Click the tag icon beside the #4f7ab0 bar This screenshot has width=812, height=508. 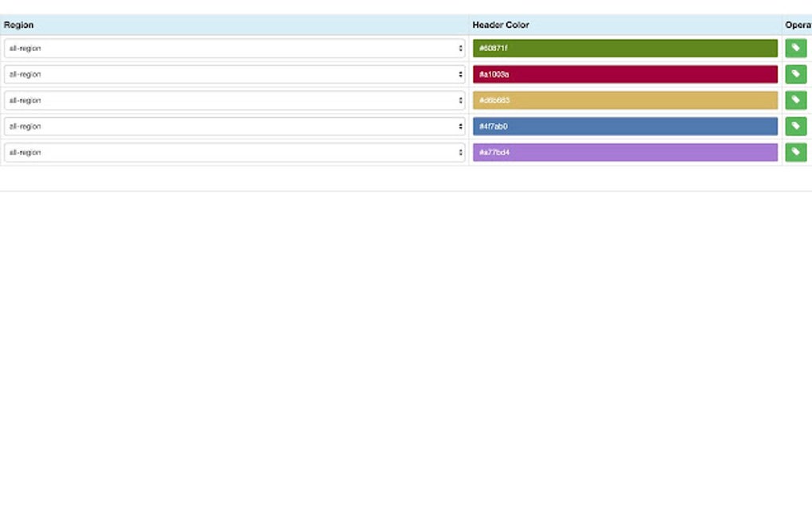pyautogui.click(x=795, y=126)
